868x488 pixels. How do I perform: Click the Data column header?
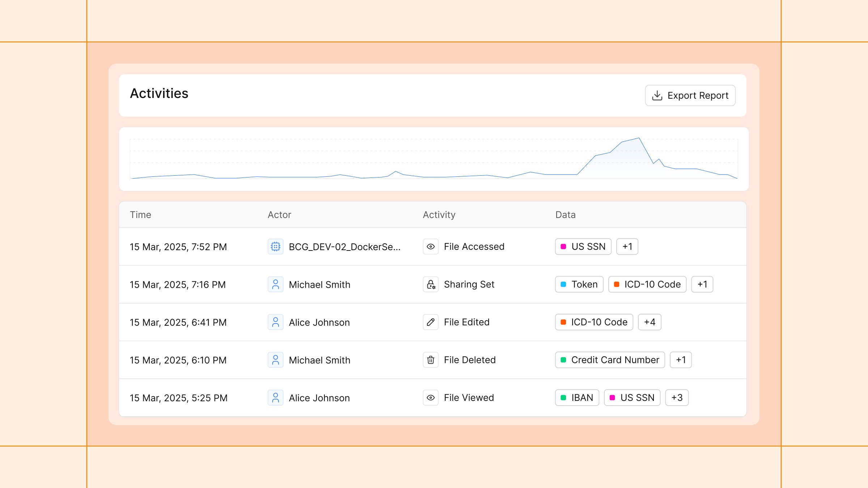(566, 215)
